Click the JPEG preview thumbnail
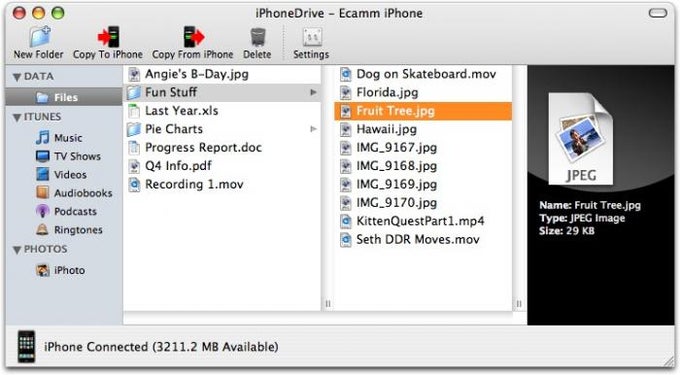 pos(581,139)
